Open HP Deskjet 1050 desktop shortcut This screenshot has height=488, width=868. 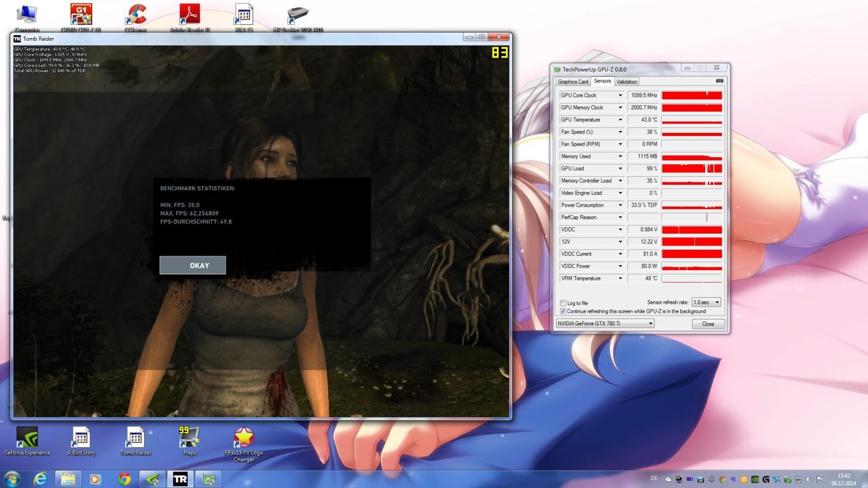[x=298, y=17]
